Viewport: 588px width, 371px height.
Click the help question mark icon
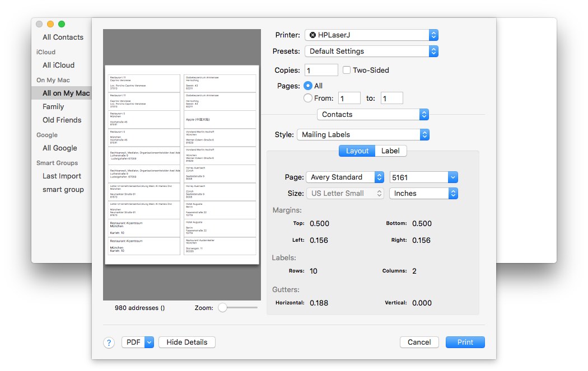click(109, 342)
